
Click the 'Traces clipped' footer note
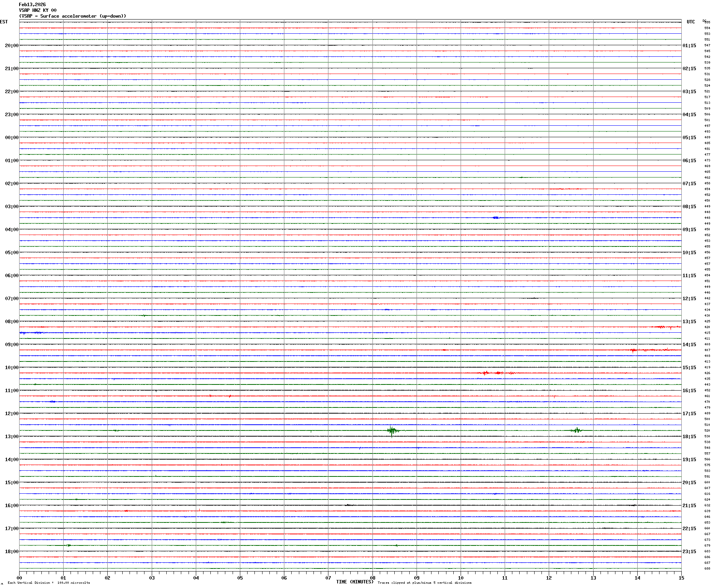click(x=424, y=583)
